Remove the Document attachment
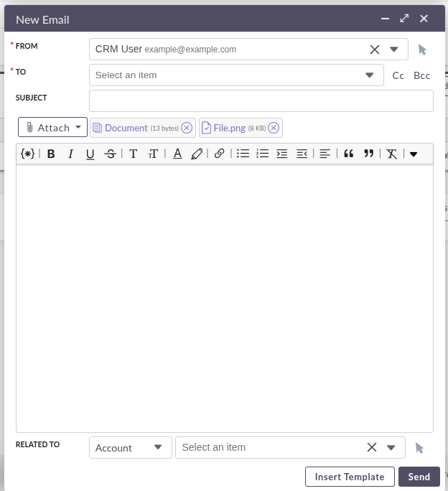Screen dimensions: 448x491 [187, 128]
